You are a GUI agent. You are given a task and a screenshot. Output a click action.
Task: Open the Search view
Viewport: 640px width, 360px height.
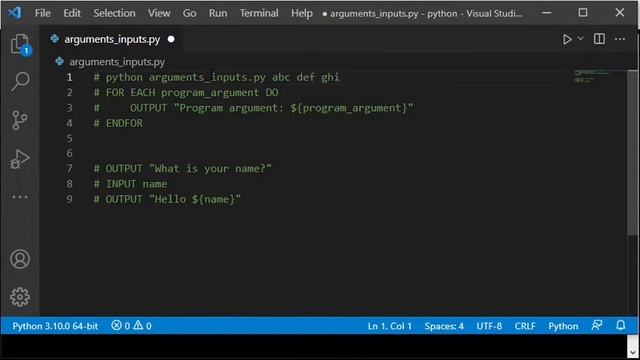click(x=20, y=81)
